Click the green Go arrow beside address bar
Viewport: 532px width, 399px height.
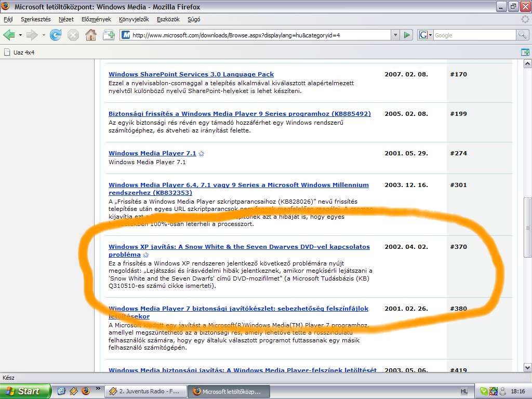[x=406, y=35]
